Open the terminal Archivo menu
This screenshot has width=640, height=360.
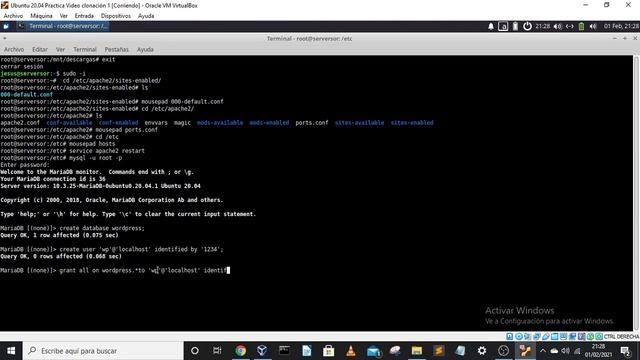(14, 49)
